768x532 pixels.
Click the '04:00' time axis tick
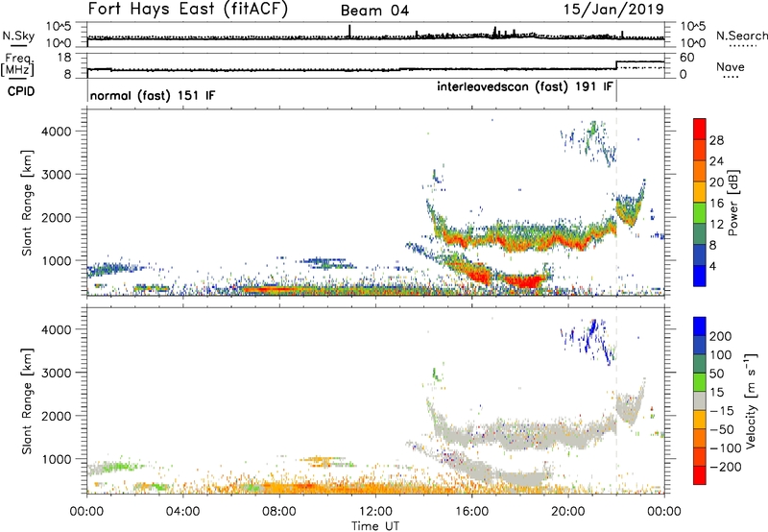point(182,512)
